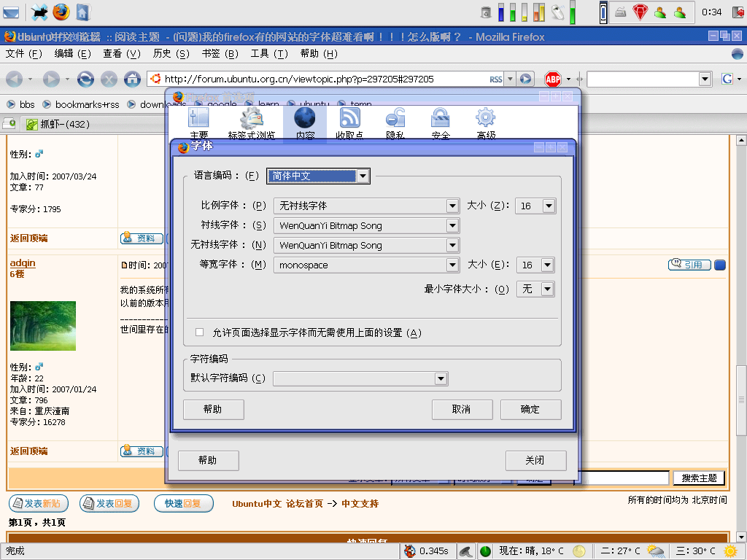
Task: Click 帮助 in the preferences window
Action: pos(208,461)
